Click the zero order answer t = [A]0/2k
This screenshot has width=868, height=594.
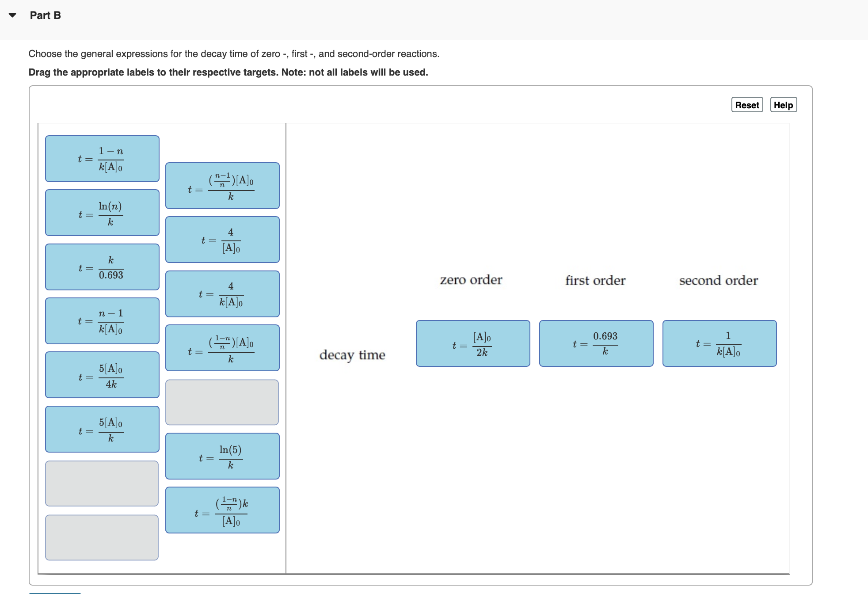click(x=472, y=344)
